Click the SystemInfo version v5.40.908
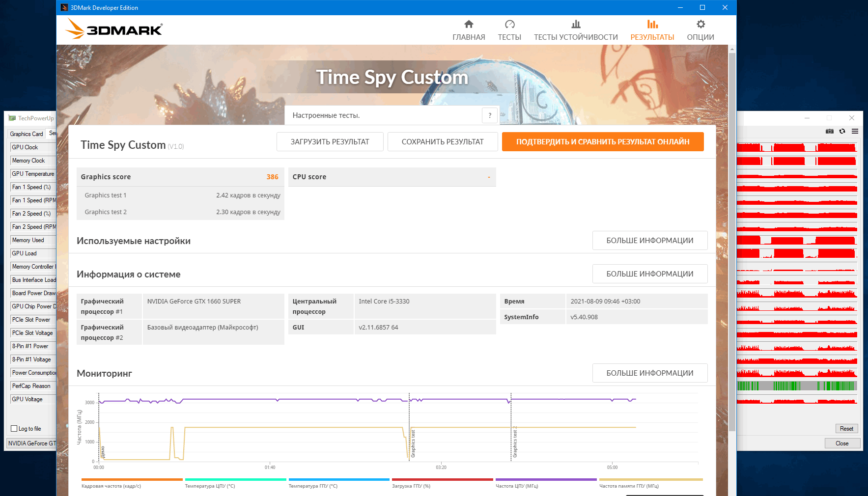 [x=584, y=317]
